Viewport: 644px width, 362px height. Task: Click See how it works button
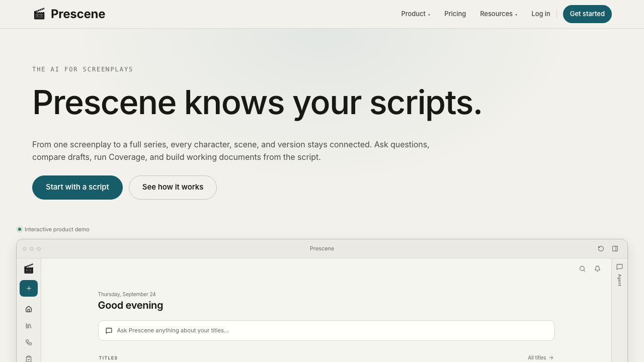coord(173,188)
